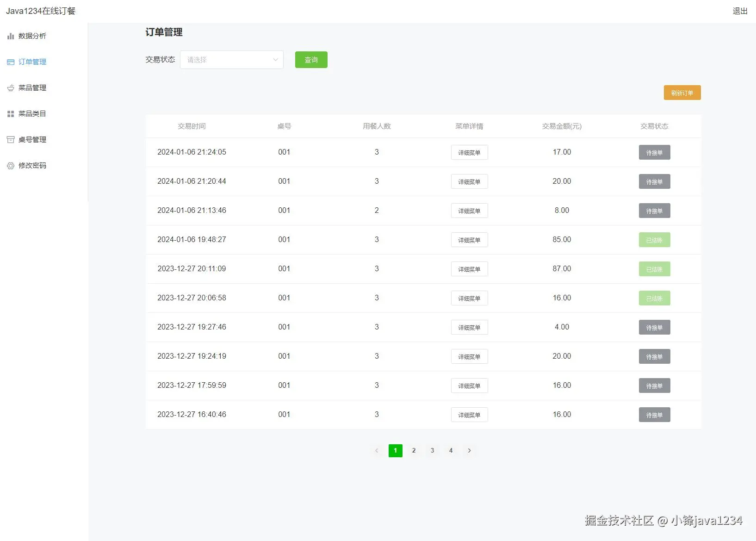Image resolution: width=756 pixels, height=541 pixels.
Task: Click the 交易金额(元) column header
Action: (562, 126)
